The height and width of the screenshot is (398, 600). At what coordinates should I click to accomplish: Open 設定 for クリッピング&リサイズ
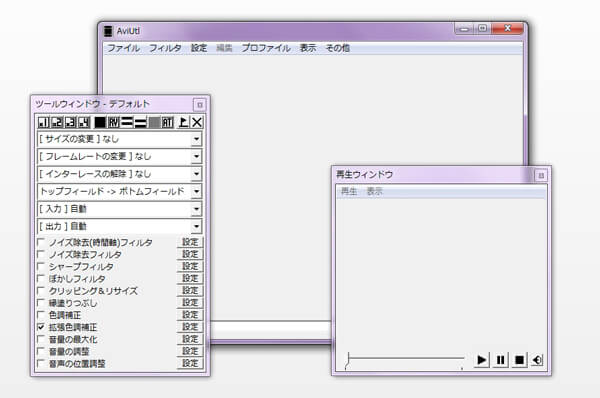tap(190, 290)
